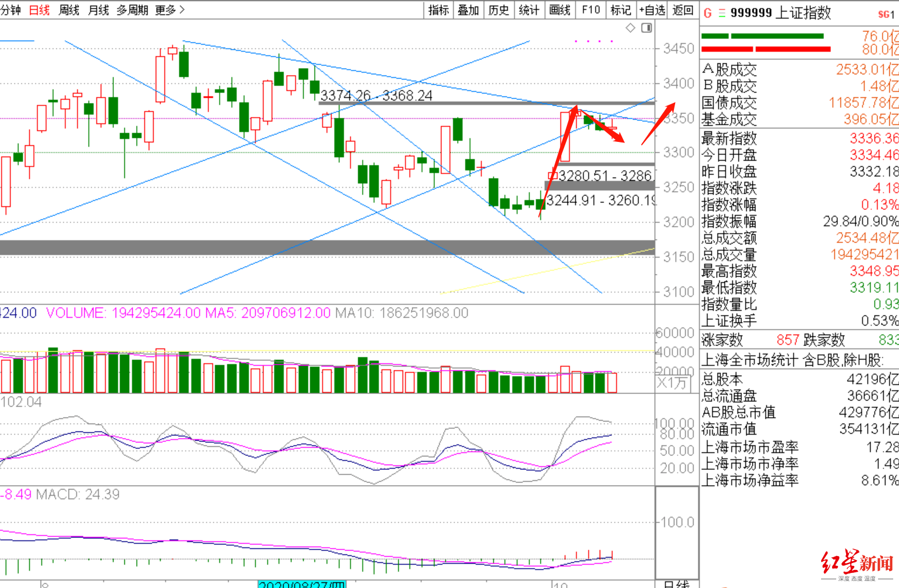Click the 3450 price axis label
Image resolution: width=899 pixels, height=588 pixels.
click(x=679, y=48)
